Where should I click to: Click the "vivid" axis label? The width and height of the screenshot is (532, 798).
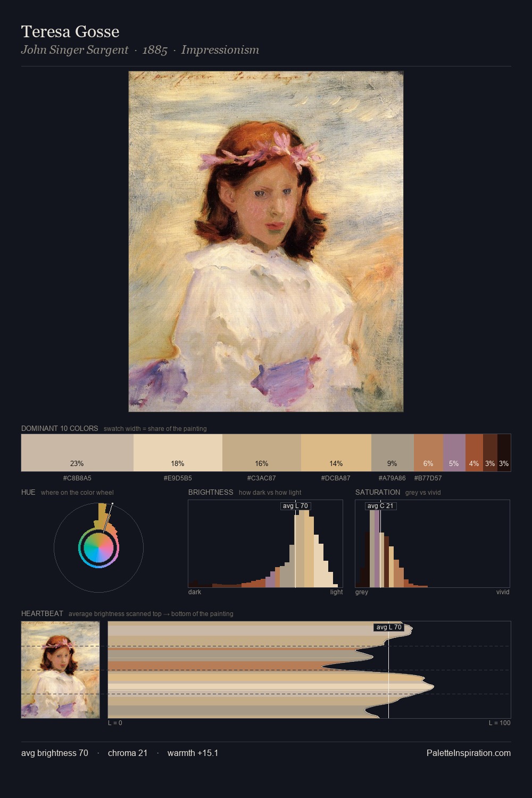[503, 592]
